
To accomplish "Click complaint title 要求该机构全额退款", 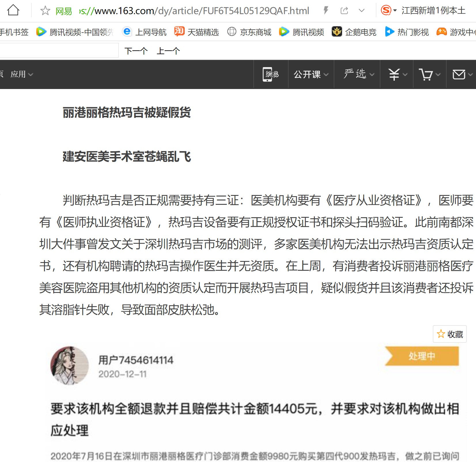I will (255, 419).
